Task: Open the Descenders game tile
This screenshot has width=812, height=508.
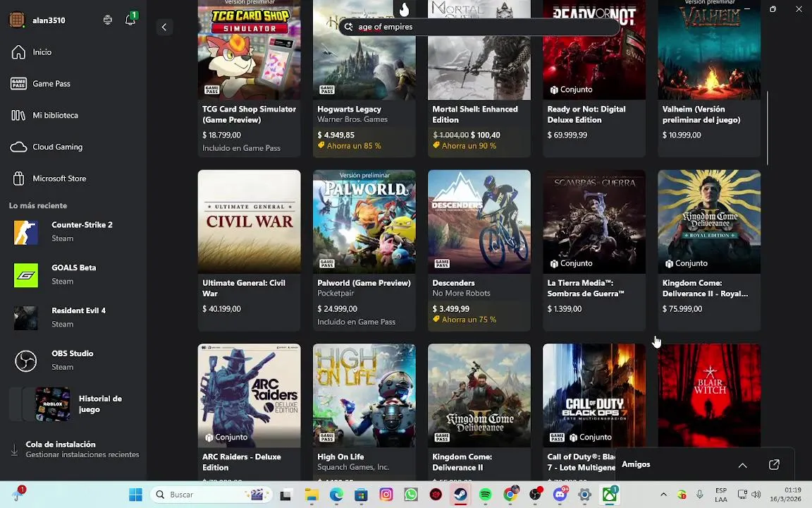Action: click(x=479, y=250)
